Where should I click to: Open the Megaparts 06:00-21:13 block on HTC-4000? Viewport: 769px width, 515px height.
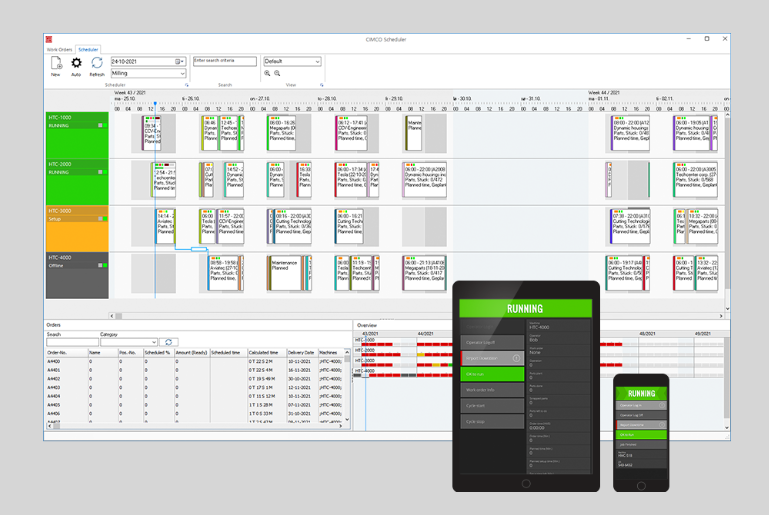(x=424, y=273)
